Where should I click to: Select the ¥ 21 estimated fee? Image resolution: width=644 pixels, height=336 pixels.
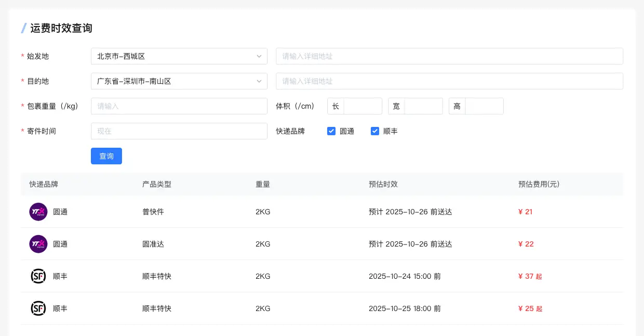click(x=525, y=212)
